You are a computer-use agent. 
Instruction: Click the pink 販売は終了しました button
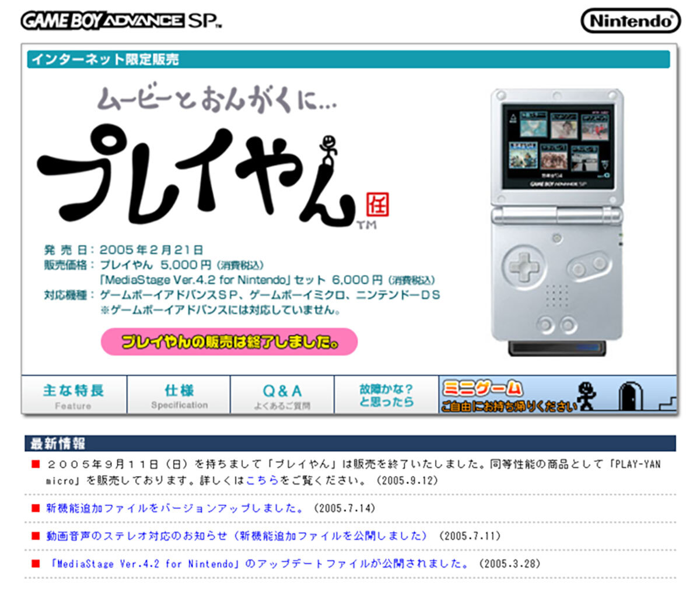point(229,342)
